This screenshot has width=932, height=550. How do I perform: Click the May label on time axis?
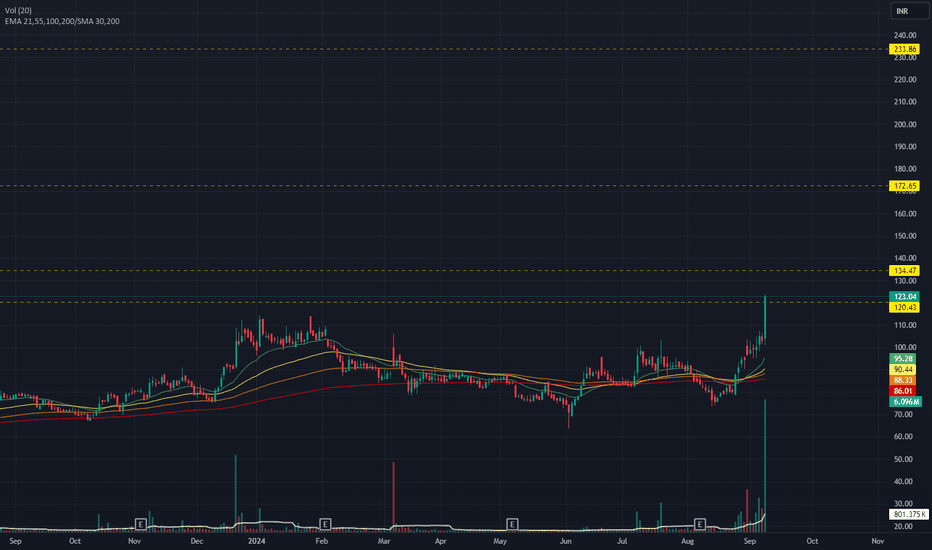point(500,541)
